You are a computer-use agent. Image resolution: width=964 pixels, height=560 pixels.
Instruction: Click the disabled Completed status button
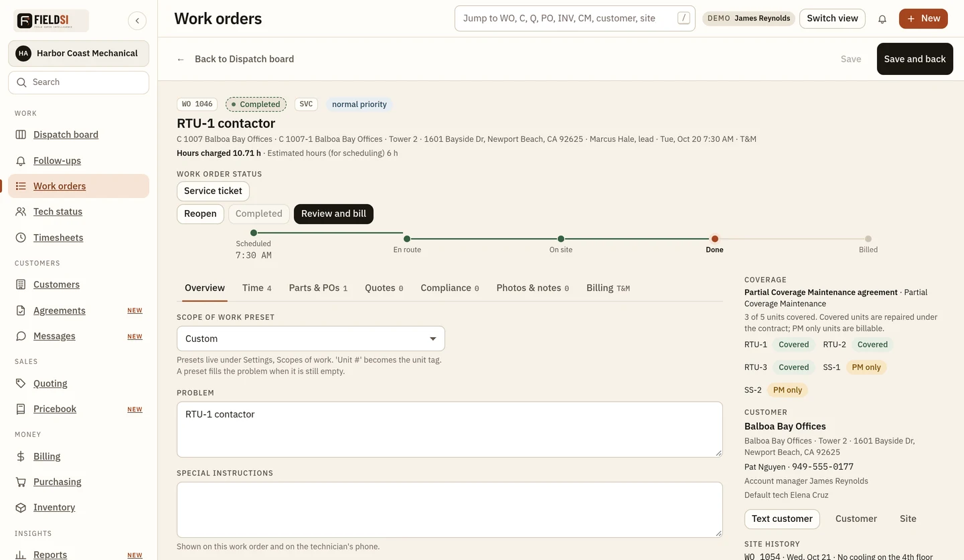click(258, 213)
